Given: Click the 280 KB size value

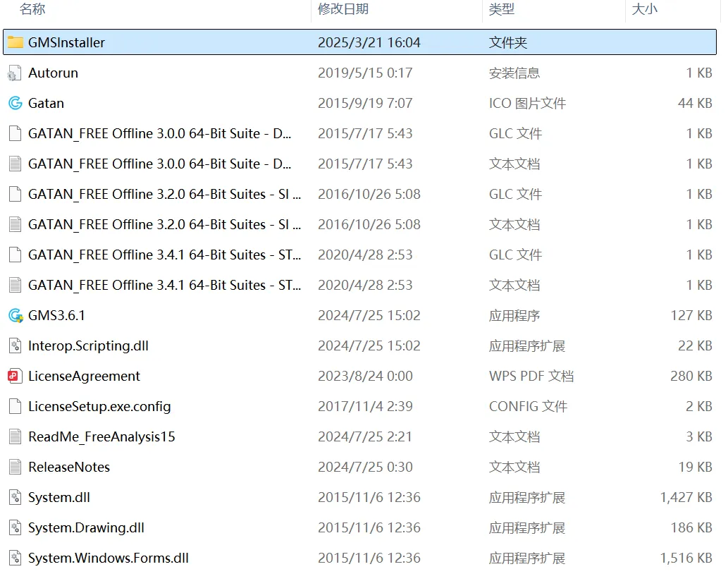Looking at the screenshot, I should pos(691,377).
